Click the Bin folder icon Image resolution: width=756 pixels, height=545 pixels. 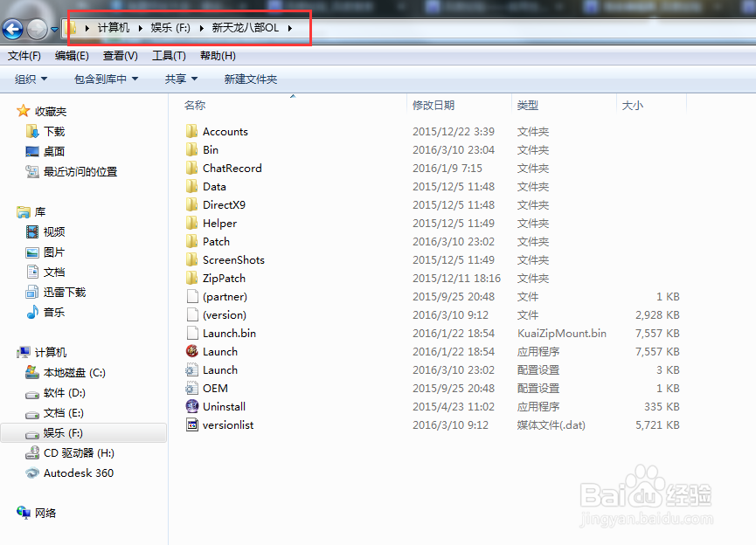coord(192,149)
